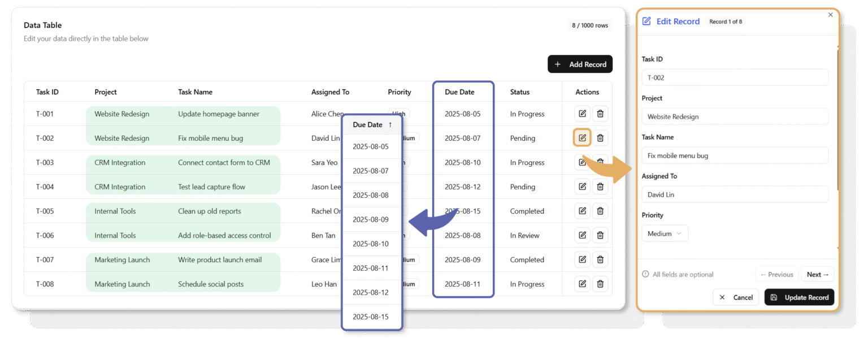Image resolution: width=868 pixels, height=342 pixels.
Task: Click the Assigned To field containing David Lin
Action: pos(735,194)
